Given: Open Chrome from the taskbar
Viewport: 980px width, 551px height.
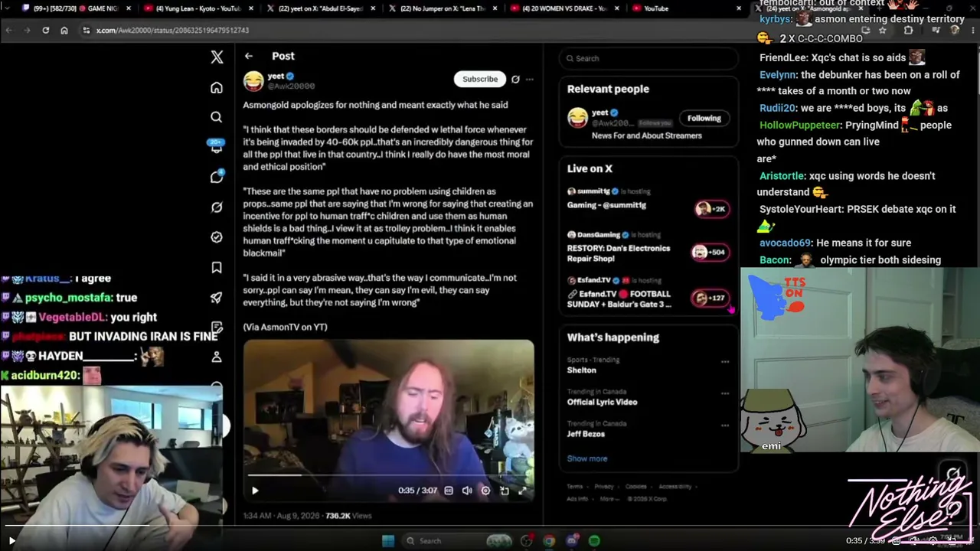Looking at the screenshot, I should coord(549,541).
